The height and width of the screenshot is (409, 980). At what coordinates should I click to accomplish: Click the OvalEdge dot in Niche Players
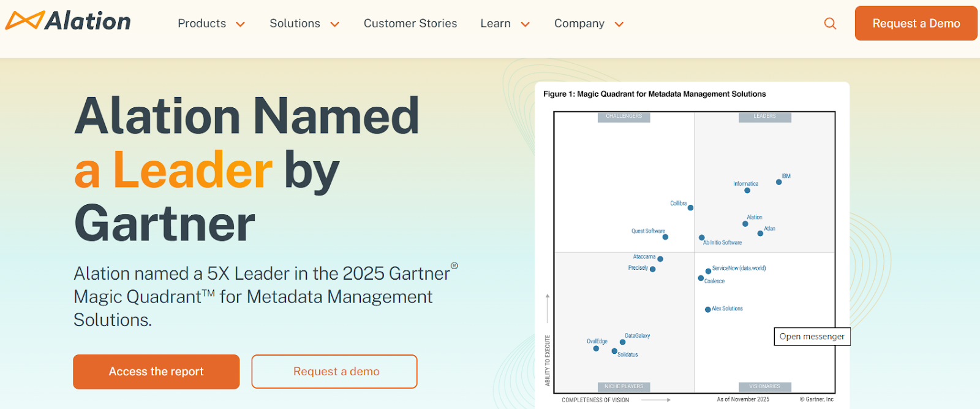click(596, 348)
